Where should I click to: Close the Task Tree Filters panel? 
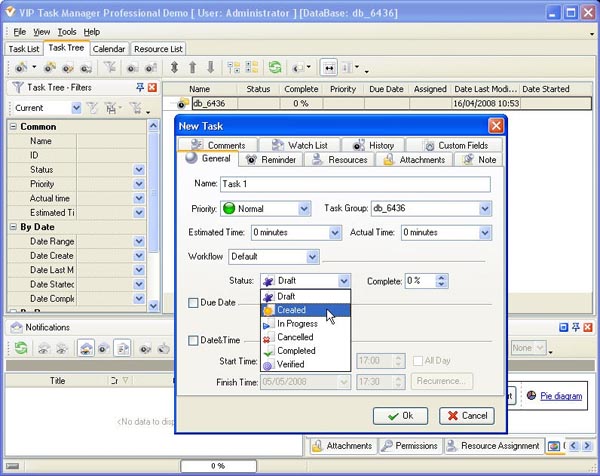pos(152,88)
